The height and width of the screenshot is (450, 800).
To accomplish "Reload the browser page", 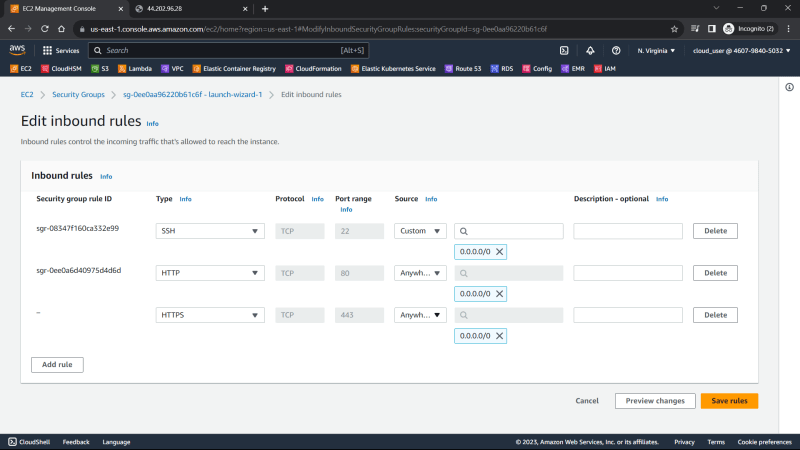I will pyautogui.click(x=45, y=29).
